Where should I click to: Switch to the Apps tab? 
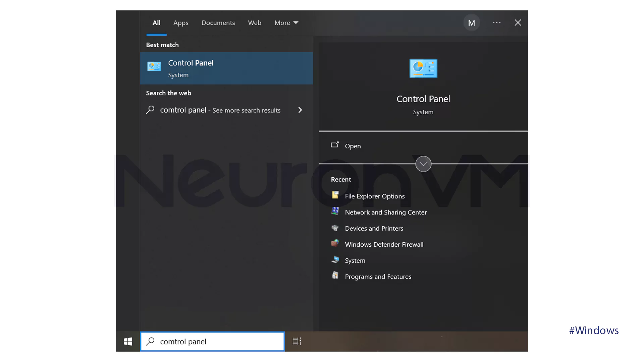181,22
